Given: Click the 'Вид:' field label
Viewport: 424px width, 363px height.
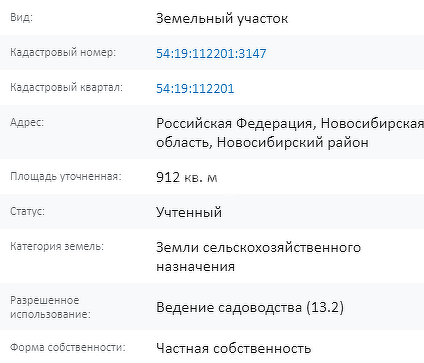Looking at the screenshot, I should point(21,17).
